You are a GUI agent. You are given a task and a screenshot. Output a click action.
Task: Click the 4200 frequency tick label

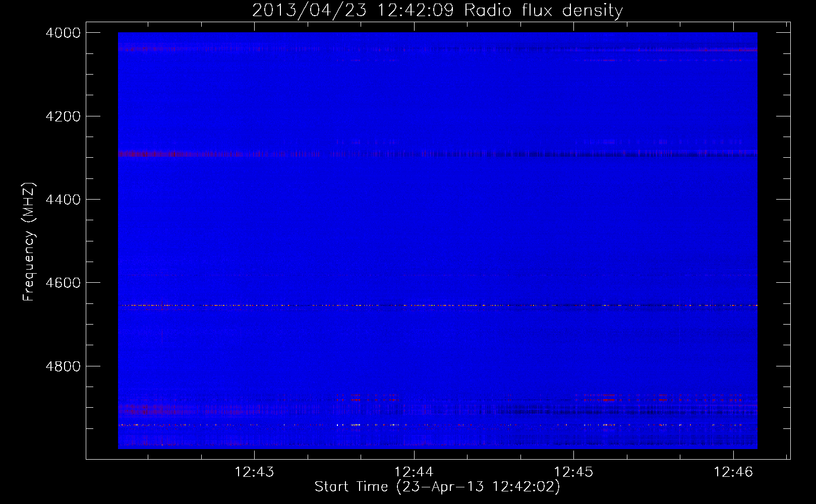(x=63, y=116)
